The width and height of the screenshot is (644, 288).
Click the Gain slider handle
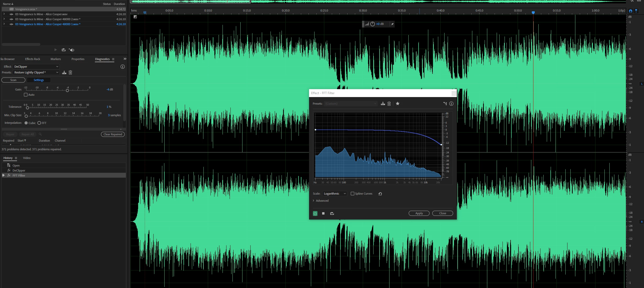tap(67, 90)
